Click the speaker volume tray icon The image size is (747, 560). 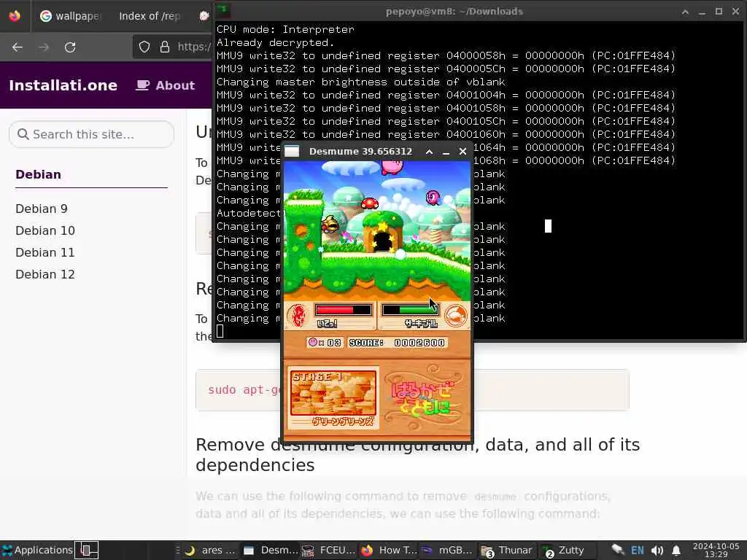pos(657,550)
